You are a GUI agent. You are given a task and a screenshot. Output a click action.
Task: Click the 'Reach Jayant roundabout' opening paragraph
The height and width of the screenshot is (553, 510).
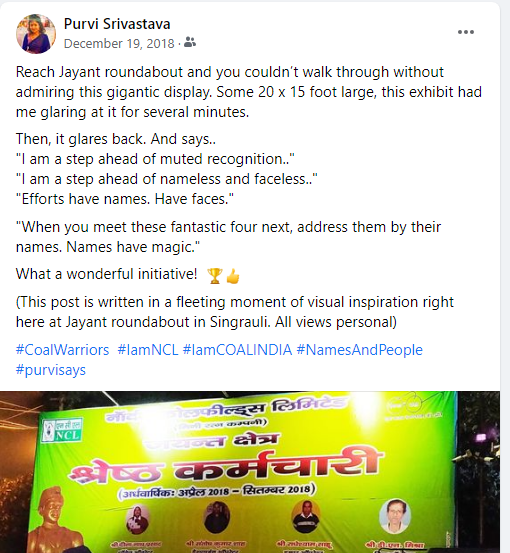pyautogui.click(x=249, y=92)
